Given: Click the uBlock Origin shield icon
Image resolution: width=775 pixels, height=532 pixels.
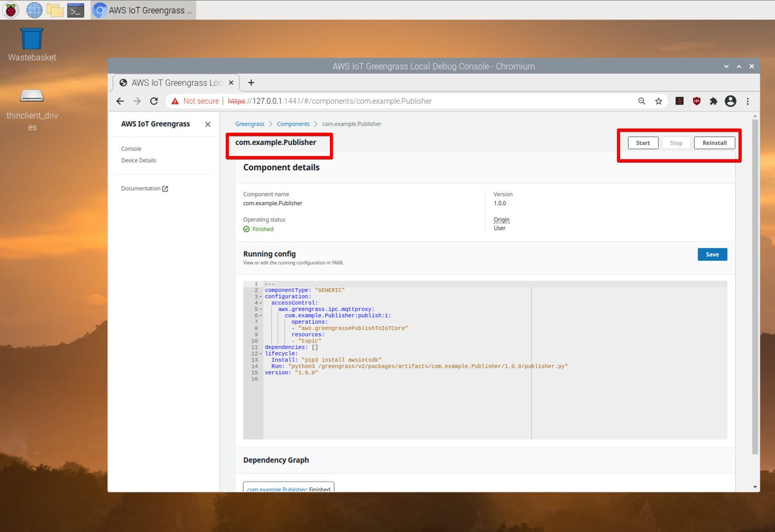Looking at the screenshot, I should (x=696, y=100).
